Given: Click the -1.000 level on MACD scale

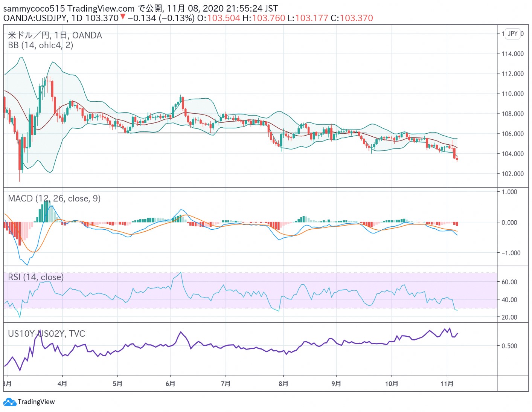Looking at the screenshot, I should [x=511, y=253].
